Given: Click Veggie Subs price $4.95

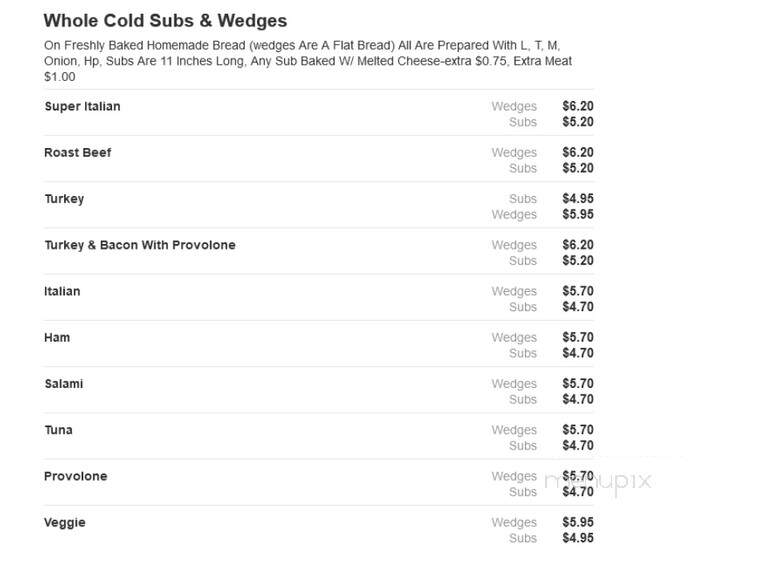Looking at the screenshot, I should tap(578, 538).
